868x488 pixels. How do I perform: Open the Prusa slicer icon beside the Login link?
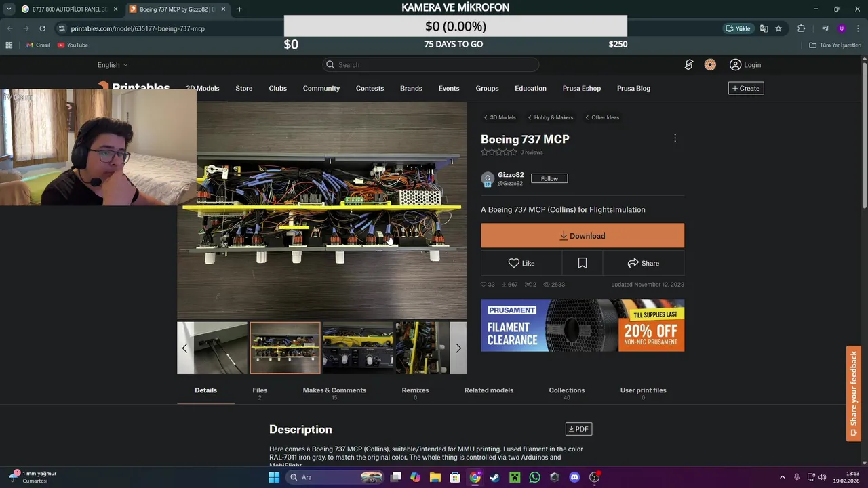pos(689,65)
